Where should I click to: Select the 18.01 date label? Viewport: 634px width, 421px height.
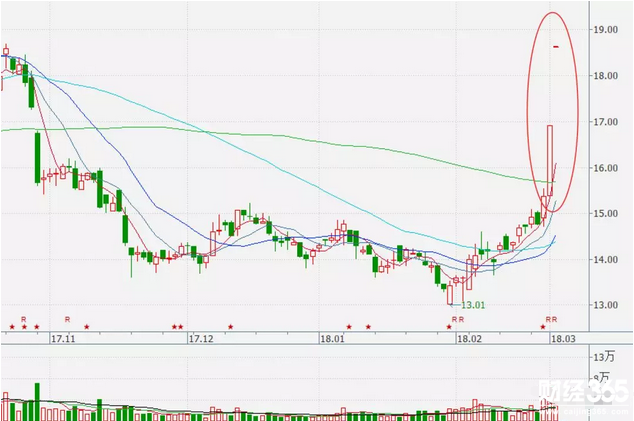coord(332,339)
